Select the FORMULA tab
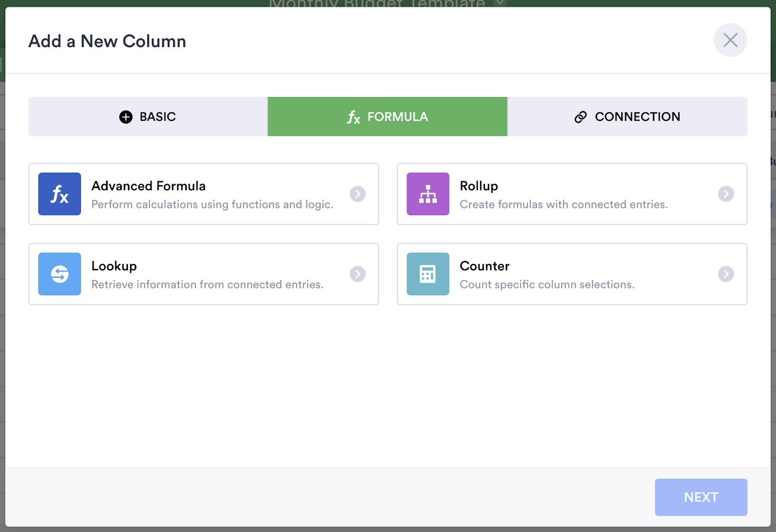Image resolution: width=776 pixels, height=532 pixels. pyautogui.click(x=388, y=117)
